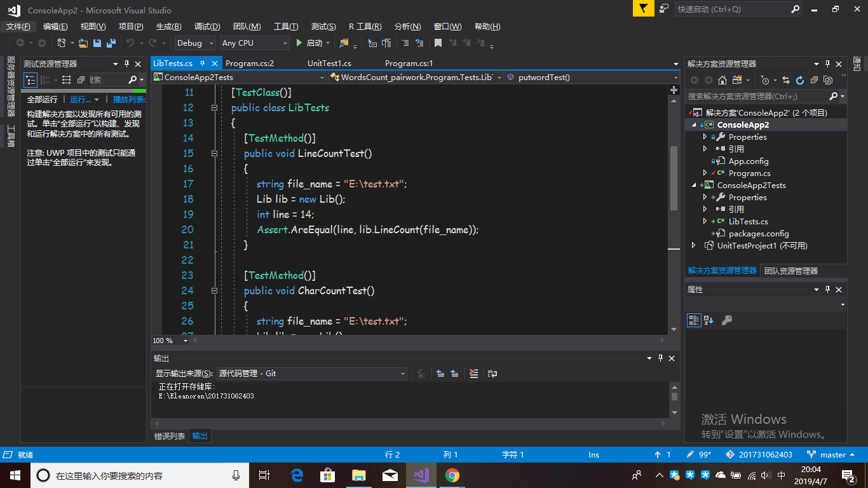The image size is (868, 488).
Task: Switch to the 团队资源管理器 tab
Action: click(790, 271)
